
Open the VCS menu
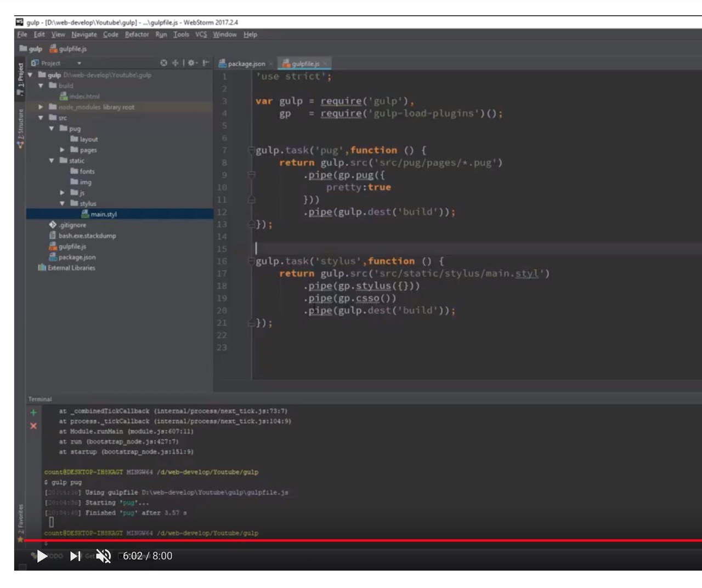pyautogui.click(x=201, y=35)
